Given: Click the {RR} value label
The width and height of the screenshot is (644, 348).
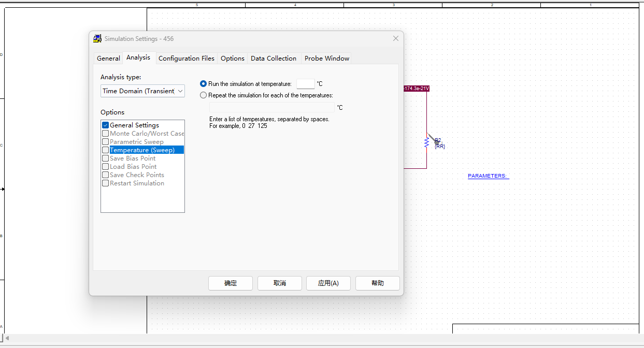Looking at the screenshot, I should point(440,147).
